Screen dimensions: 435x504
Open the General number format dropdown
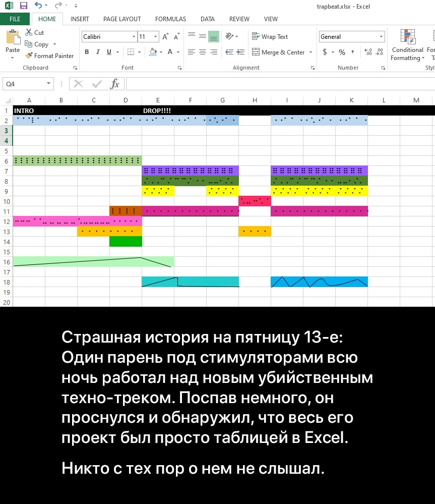tap(382, 37)
